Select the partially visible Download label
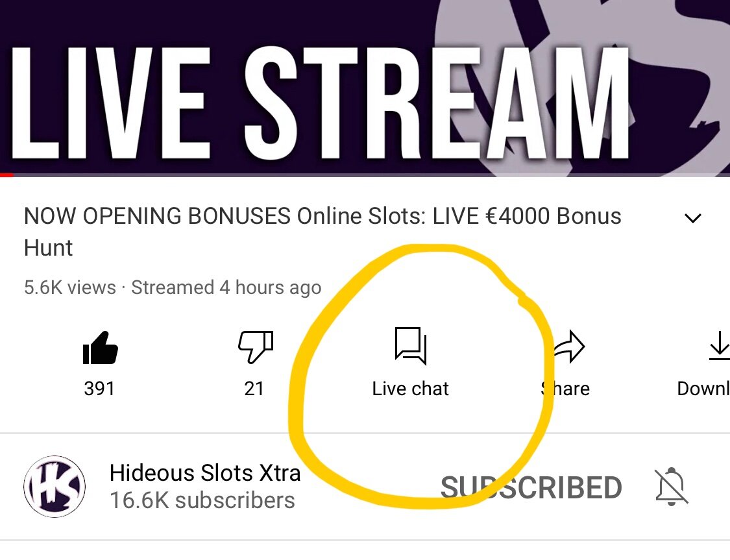 [703, 388]
